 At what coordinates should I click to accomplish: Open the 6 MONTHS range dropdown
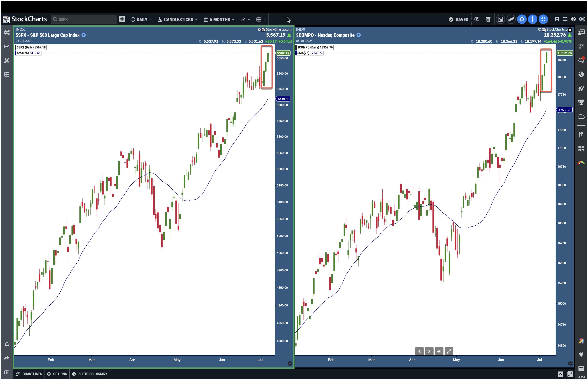(219, 19)
